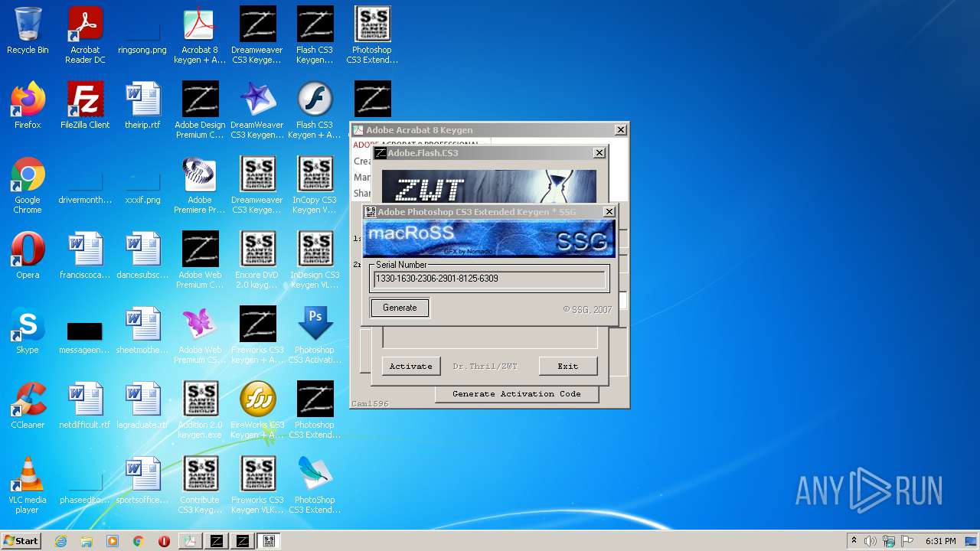Click Generate in Photoshop CS3 keygen

point(400,308)
